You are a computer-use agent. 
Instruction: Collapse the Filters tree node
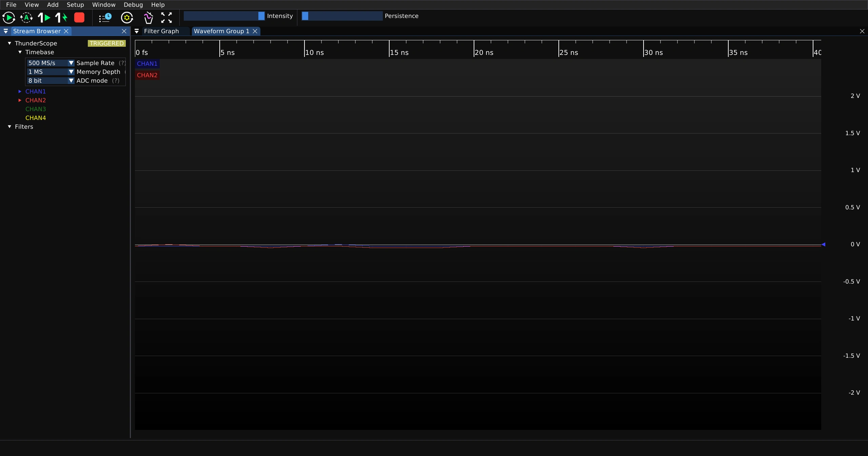coord(9,127)
